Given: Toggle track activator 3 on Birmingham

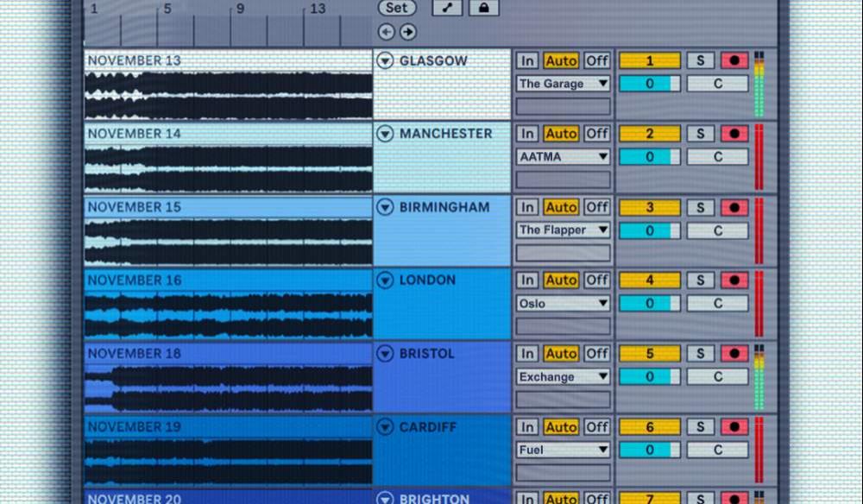Looking at the screenshot, I should (650, 207).
